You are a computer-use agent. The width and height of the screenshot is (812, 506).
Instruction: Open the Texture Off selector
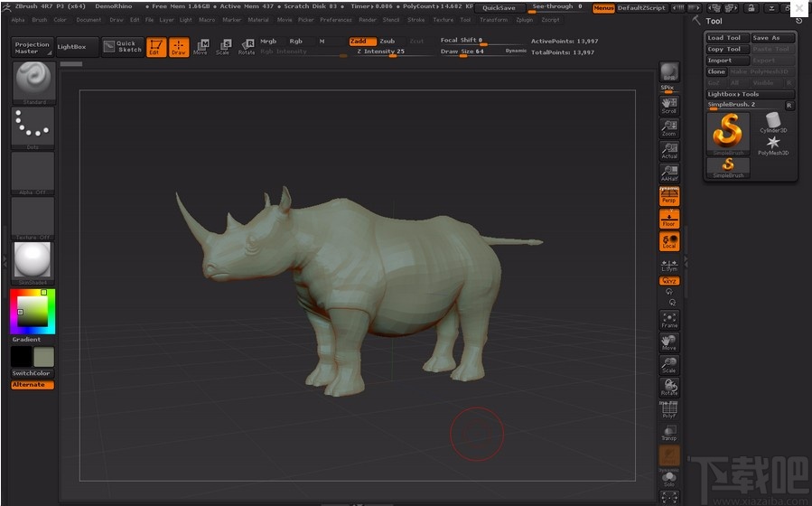coord(33,218)
